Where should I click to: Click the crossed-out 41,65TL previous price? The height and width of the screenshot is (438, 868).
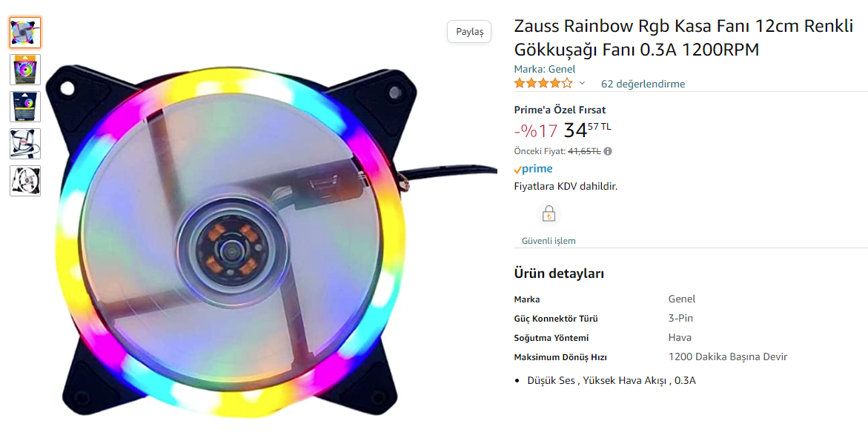584,151
